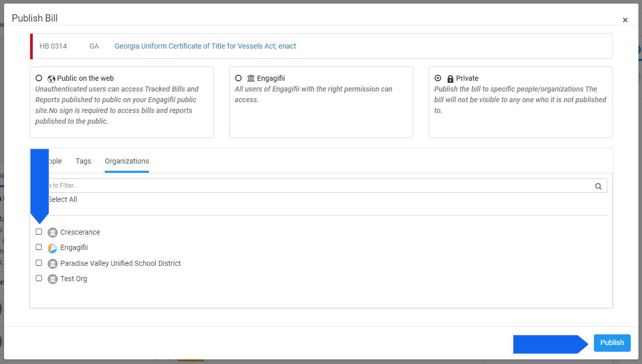Click the institution icon beside Engagifii option
The height and width of the screenshot is (364, 642).
[251, 79]
